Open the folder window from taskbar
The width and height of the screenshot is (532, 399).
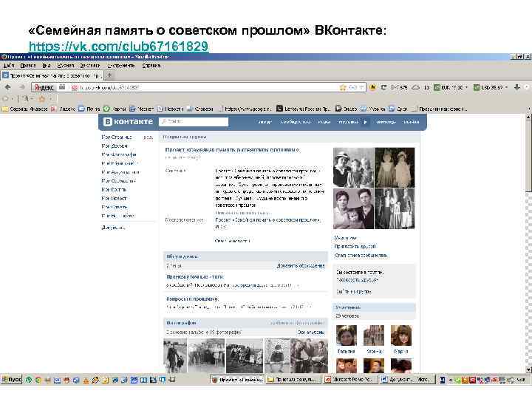292,379
